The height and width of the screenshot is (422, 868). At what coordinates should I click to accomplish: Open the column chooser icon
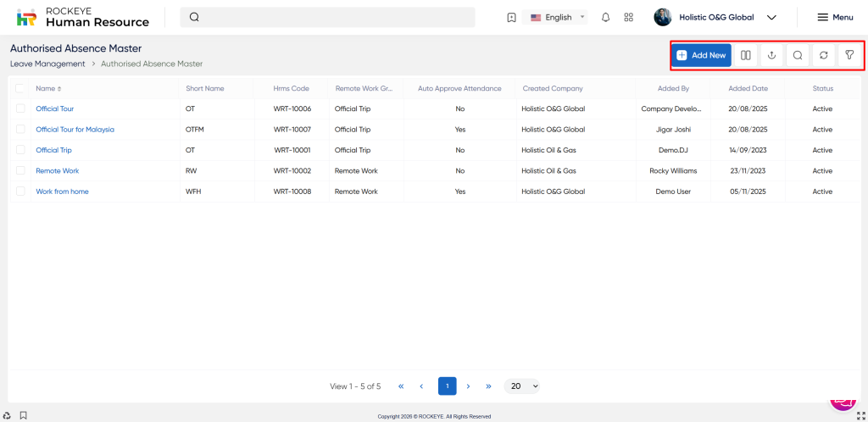[745, 55]
